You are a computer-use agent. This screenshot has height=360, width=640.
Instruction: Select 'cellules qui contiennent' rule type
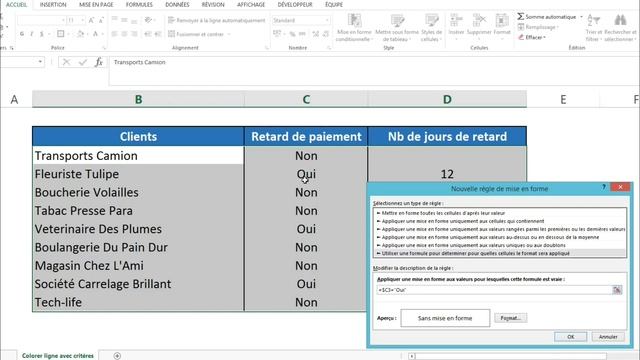(500, 221)
